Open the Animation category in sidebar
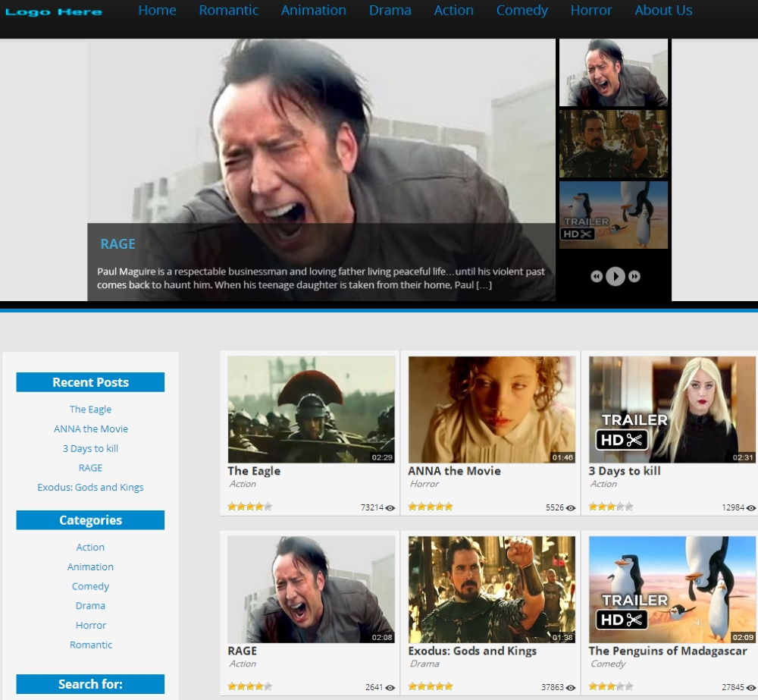Image resolution: width=758 pixels, height=700 pixels. tap(90, 567)
